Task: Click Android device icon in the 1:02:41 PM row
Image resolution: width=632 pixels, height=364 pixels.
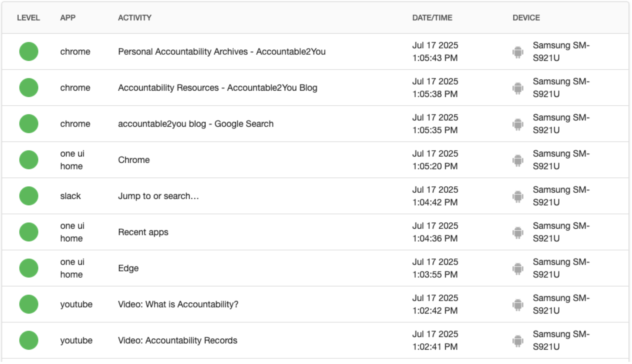Action: click(518, 341)
